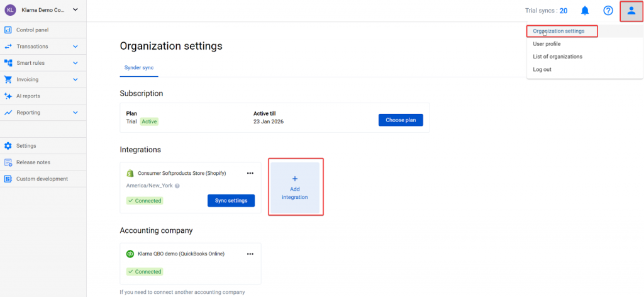
Task: Click the notifications bell icon
Action: [x=585, y=11]
